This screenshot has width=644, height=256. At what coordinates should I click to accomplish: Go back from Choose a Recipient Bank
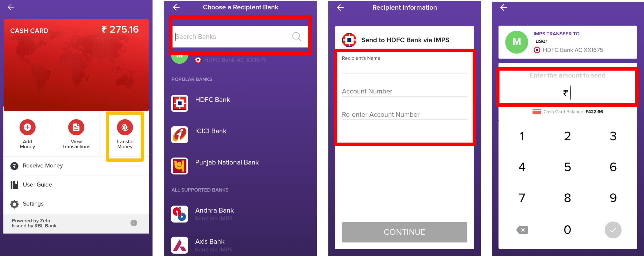(x=176, y=7)
